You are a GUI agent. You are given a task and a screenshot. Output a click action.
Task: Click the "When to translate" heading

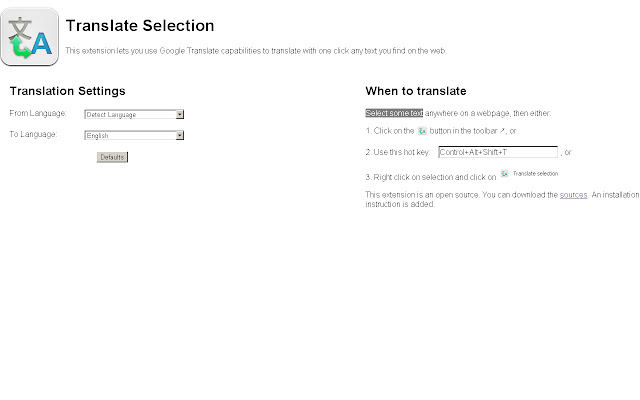point(415,91)
